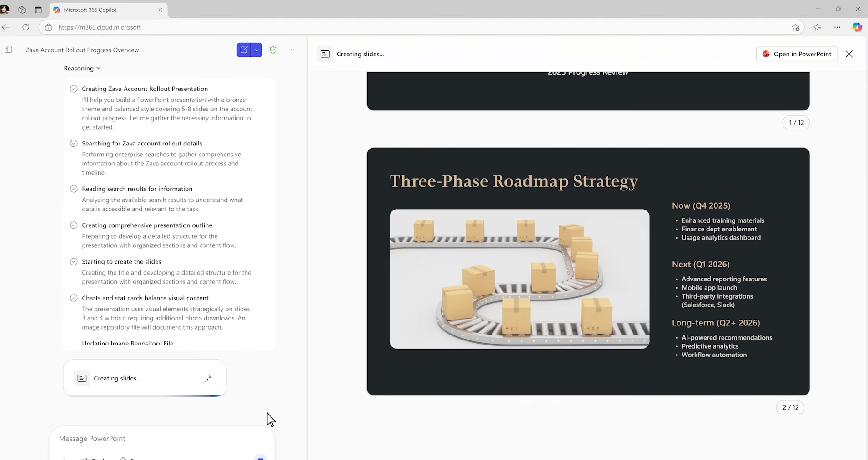Select the Creating slides... status in preview header

pyautogui.click(x=360, y=54)
